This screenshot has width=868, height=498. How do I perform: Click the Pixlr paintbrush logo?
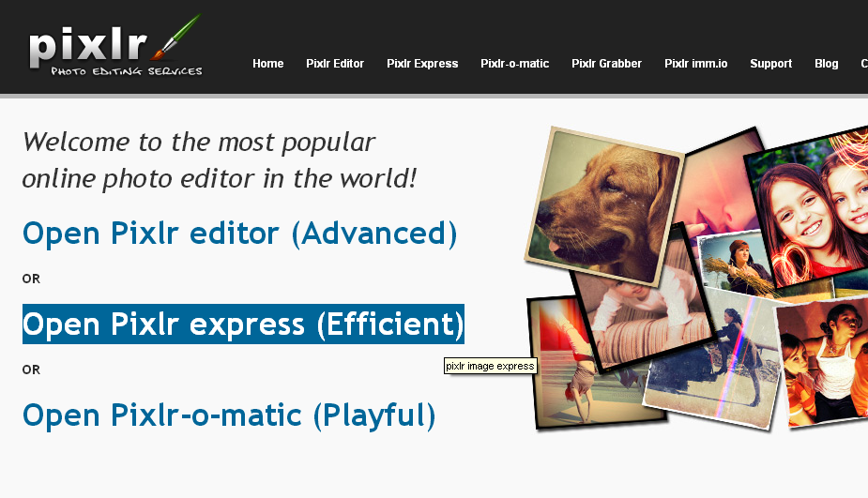115,46
